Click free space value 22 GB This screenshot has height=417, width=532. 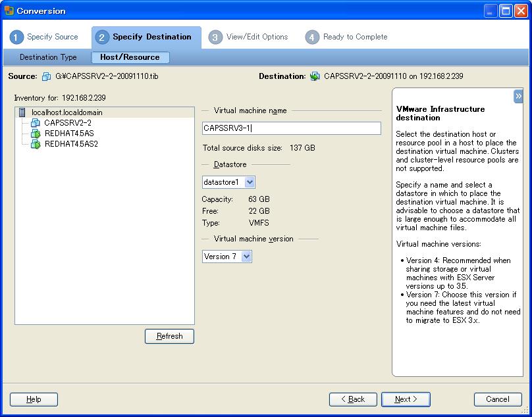259,211
